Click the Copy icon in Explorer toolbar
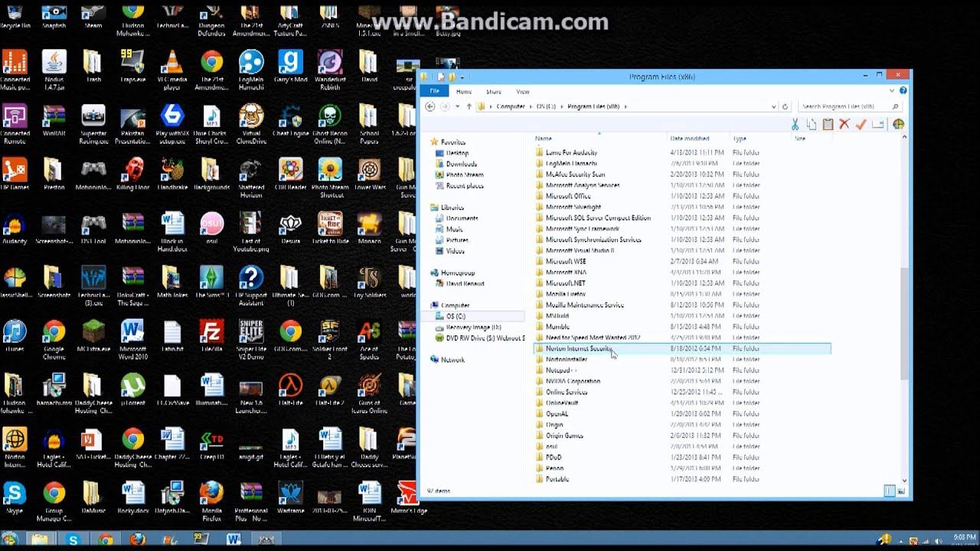Screen dimensions: 980x551 click(812, 124)
